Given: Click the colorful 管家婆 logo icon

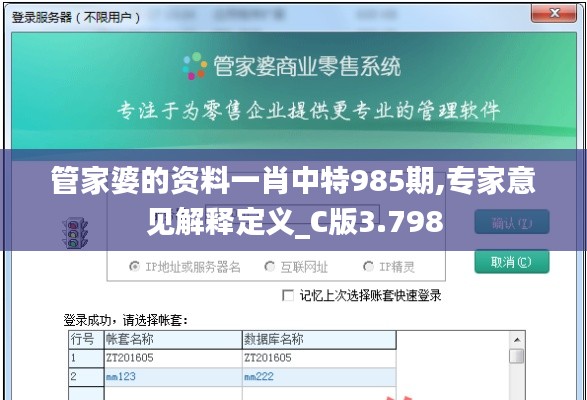Looking at the screenshot, I should coord(195,66).
